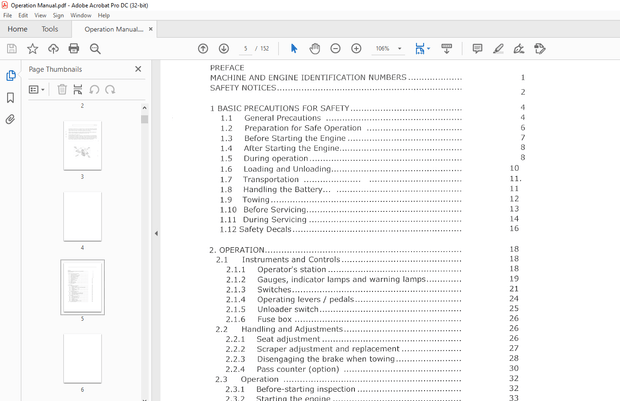Screen dimensions: 620x401
Task: Rotate page clockwise icon
Action: 110,90
